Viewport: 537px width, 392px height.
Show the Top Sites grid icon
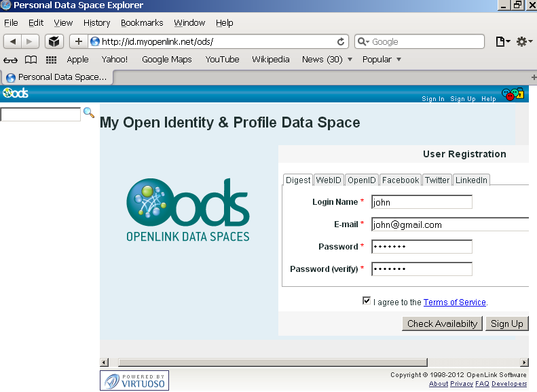[51, 60]
